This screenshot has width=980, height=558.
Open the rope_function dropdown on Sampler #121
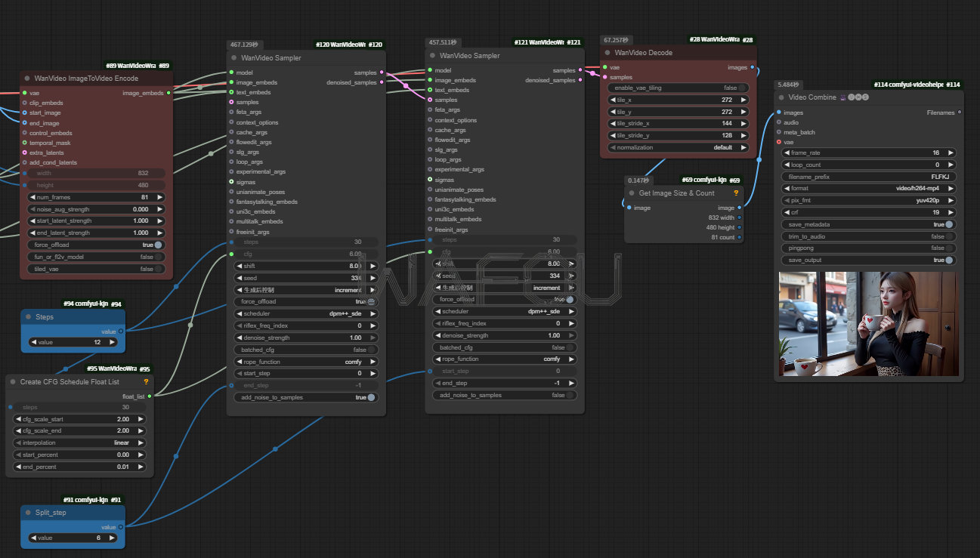[x=505, y=359]
